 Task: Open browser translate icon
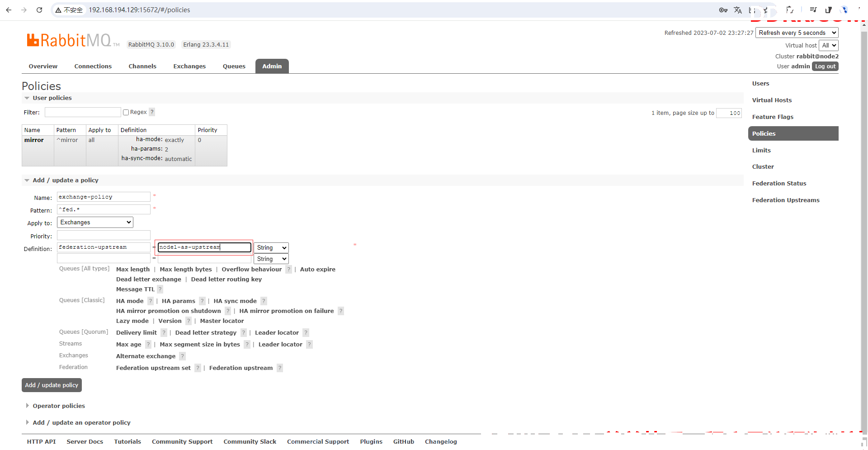coord(738,9)
